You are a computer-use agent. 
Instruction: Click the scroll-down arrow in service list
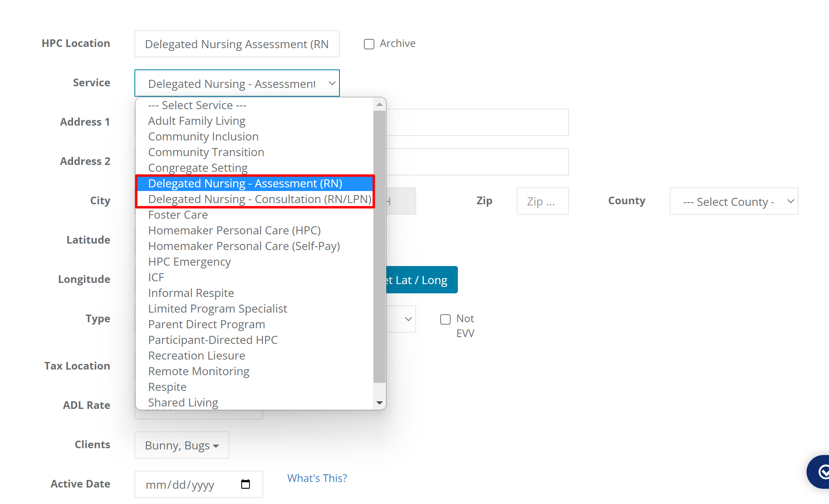380,402
